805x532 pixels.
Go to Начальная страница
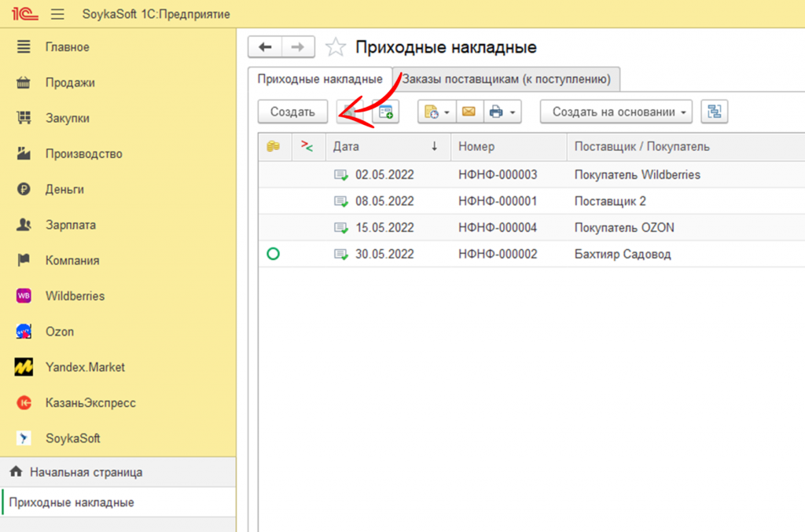pos(86,472)
